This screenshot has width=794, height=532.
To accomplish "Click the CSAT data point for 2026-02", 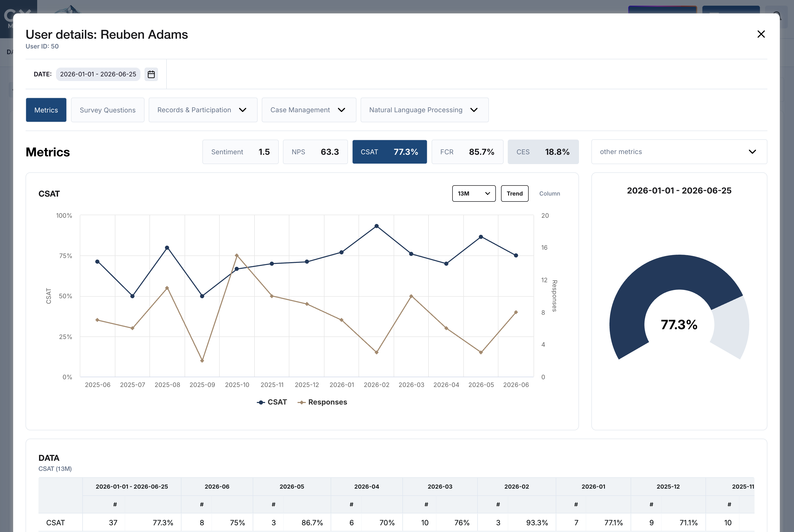I will [x=376, y=226].
